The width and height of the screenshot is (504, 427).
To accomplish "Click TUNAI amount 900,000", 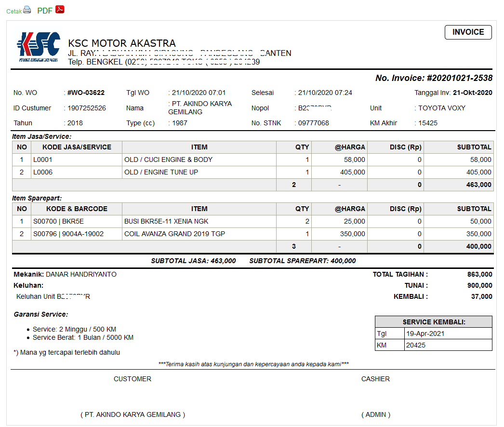I will (479, 285).
